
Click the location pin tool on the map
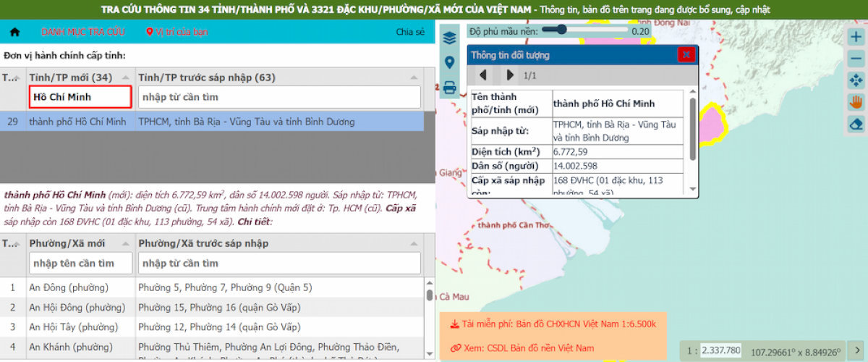coord(450,63)
